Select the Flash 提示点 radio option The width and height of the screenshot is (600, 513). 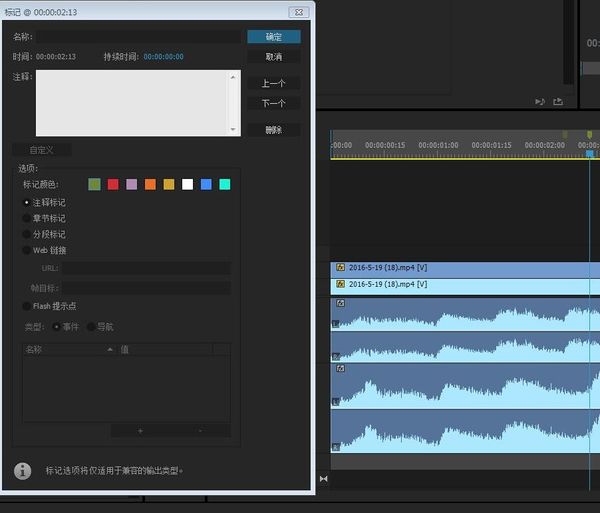[27, 306]
